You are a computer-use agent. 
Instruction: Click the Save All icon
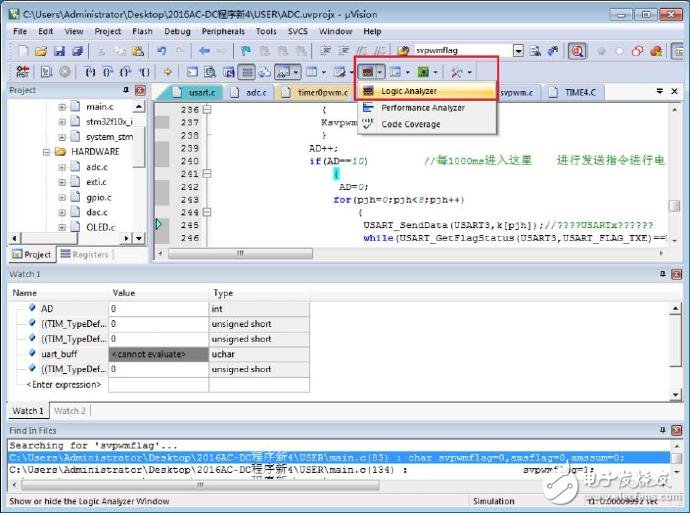[x=77, y=51]
